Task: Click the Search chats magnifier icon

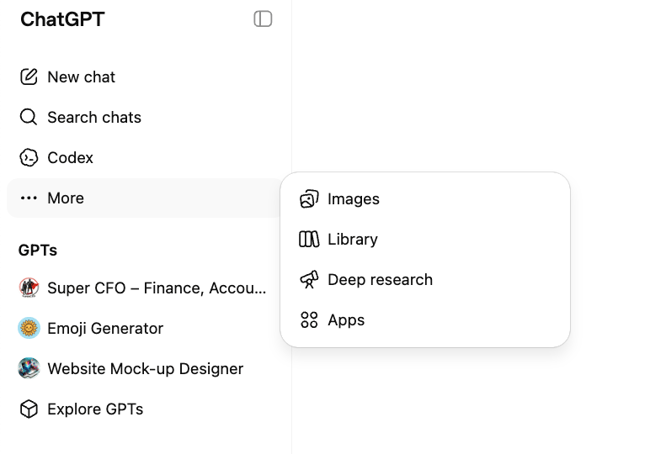Action: [29, 117]
